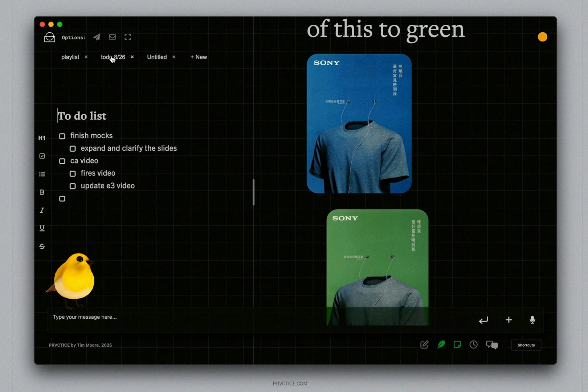Insert a bulleted list
Viewport: 588px width, 392px height.
click(x=42, y=174)
